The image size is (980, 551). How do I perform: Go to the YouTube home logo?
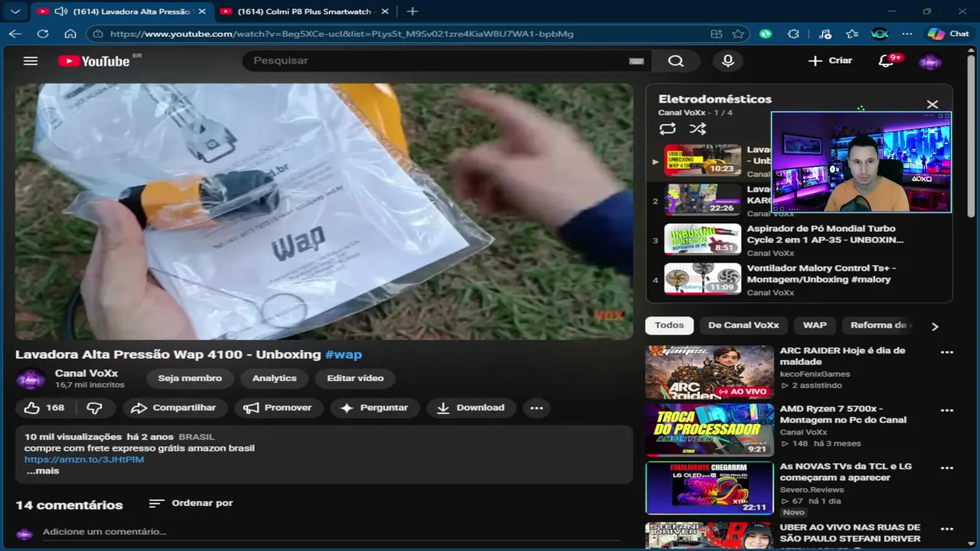[x=94, y=61]
